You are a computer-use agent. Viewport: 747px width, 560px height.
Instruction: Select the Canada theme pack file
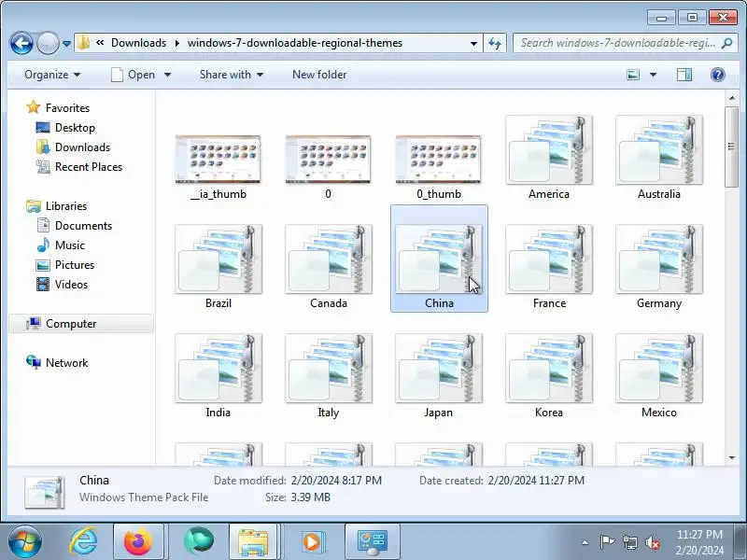(329, 267)
